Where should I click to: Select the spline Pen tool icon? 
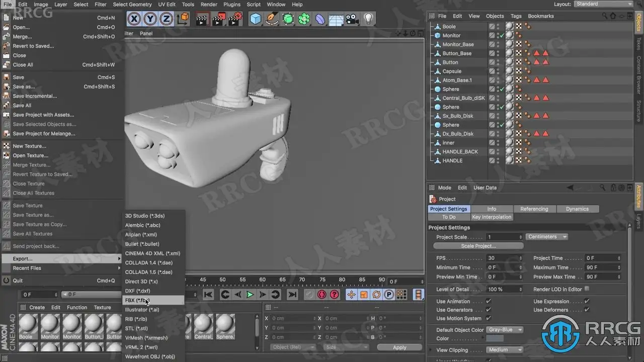[x=272, y=19]
